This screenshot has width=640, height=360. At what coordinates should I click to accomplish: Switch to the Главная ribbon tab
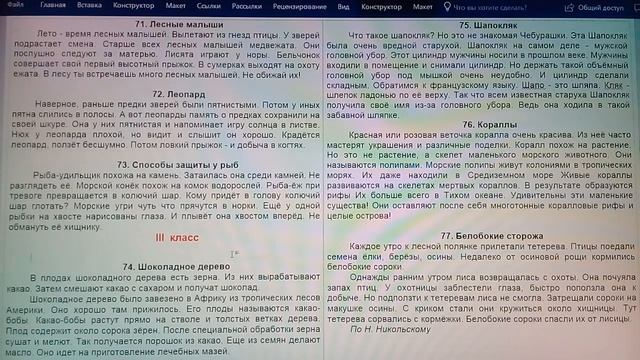point(53,5)
